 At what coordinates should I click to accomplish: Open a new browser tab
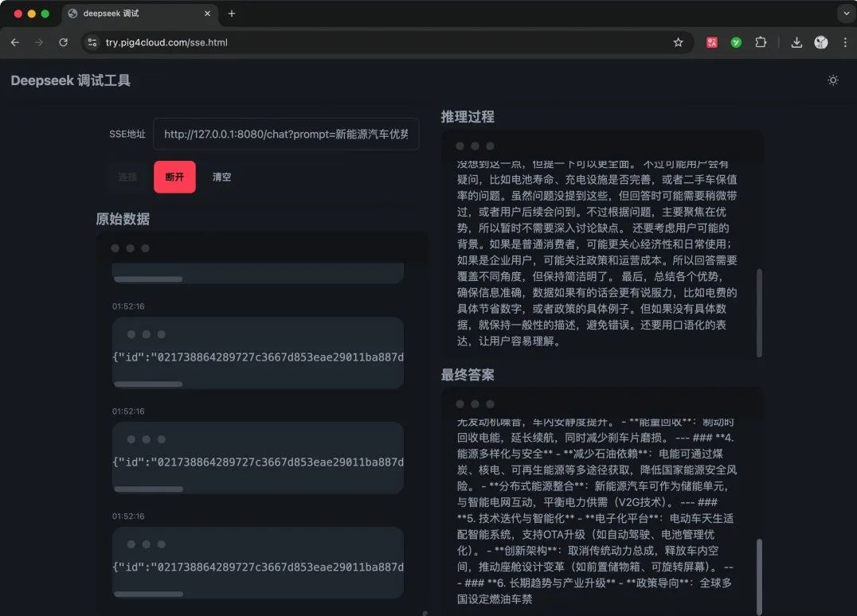232,14
